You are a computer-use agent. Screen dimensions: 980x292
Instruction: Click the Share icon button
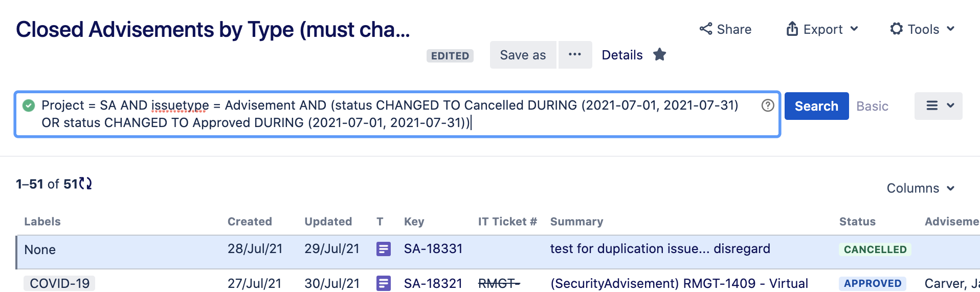pyautogui.click(x=725, y=29)
